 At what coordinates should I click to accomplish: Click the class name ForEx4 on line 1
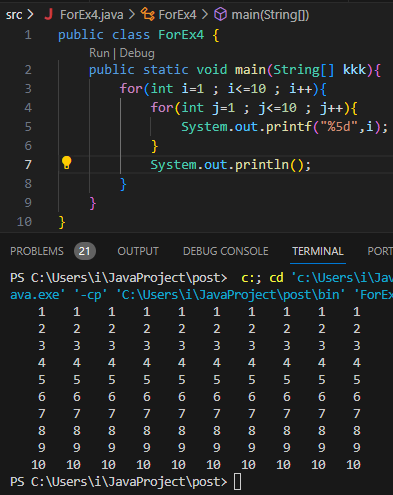click(181, 35)
